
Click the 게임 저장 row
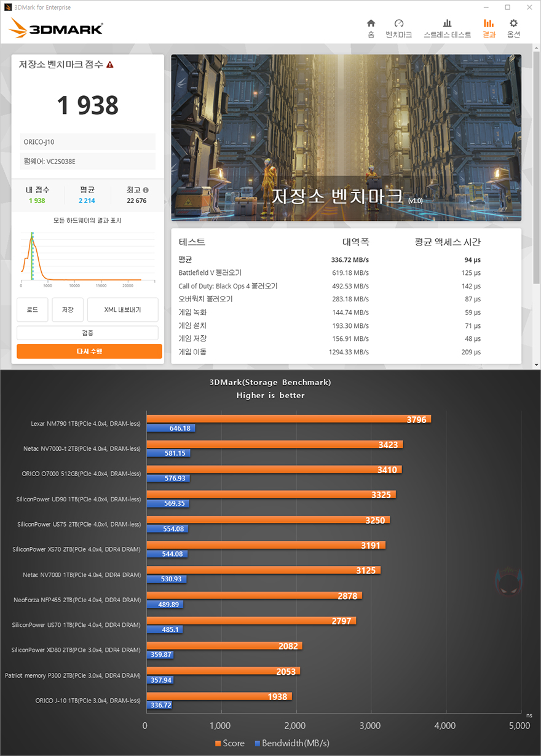tap(330, 339)
